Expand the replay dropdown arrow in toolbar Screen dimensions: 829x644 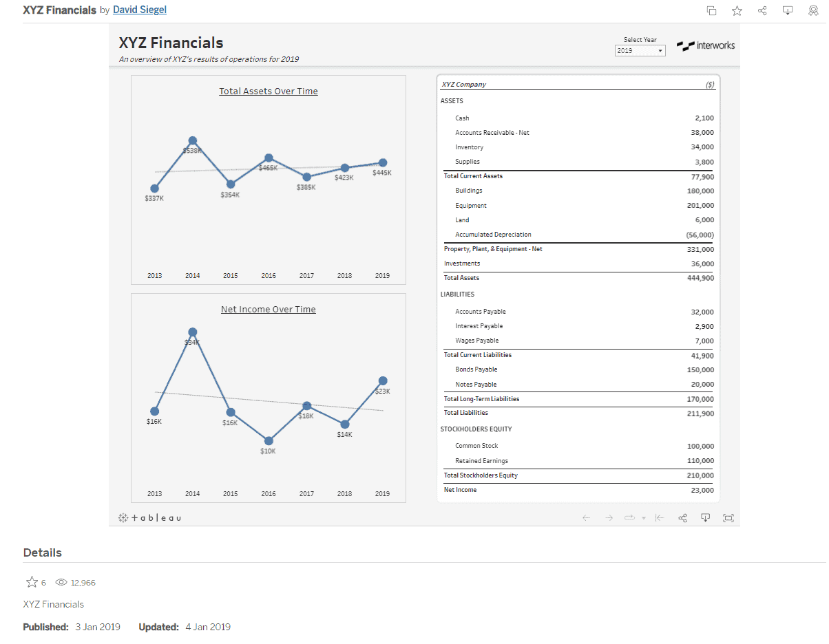point(643,518)
